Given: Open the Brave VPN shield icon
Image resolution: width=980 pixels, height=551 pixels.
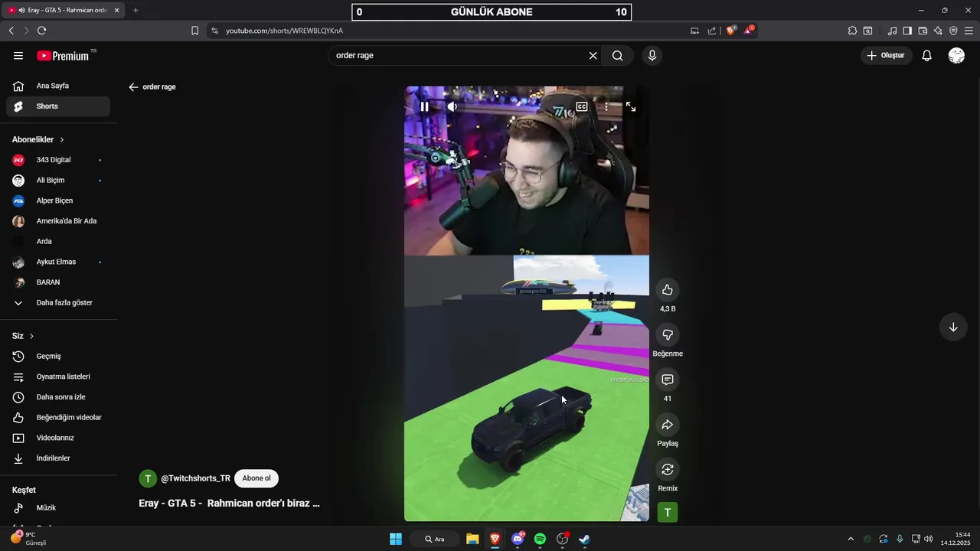Looking at the screenshot, I should 953,31.
